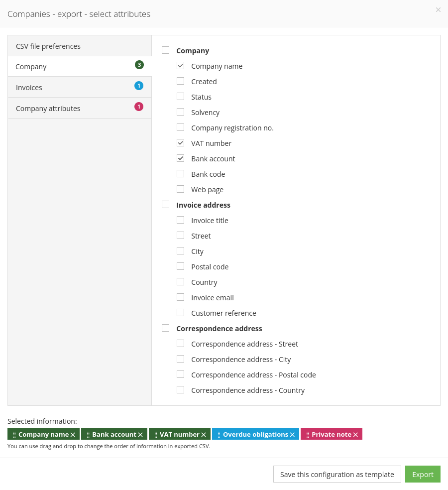Screen dimensions: 448x490
Task: Check the Invoice email attribute
Action: click(180, 297)
